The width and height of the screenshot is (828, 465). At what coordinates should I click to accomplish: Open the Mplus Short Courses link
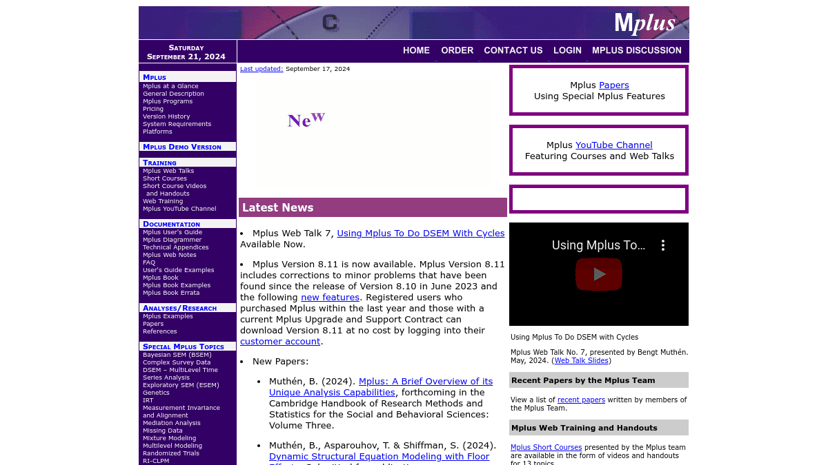point(546,448)
